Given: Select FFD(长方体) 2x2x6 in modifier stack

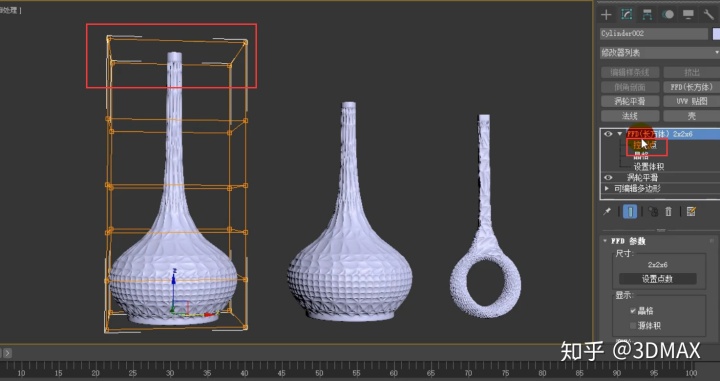Looking at the screenshot, I should pos(659,134).
